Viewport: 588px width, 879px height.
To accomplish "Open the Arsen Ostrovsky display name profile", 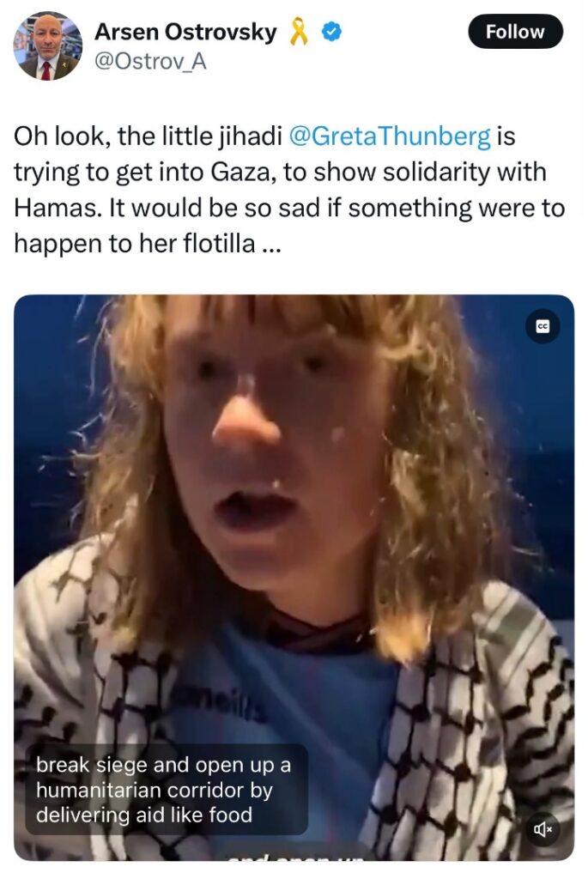I will pyautogui.click(x=185, y=32).
